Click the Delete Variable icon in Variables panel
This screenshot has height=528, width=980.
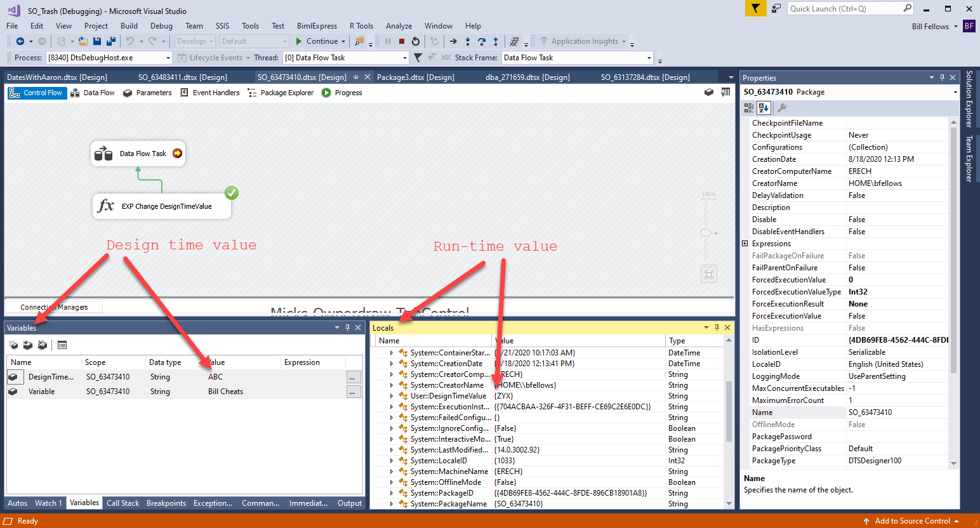[43, 345]
